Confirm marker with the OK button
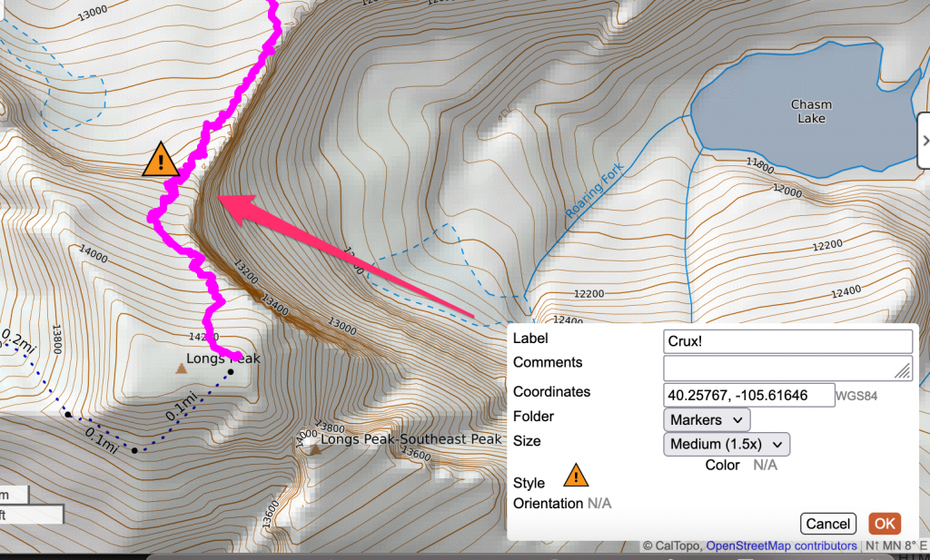Screen dimensions: 930x560 pos(885,524)
